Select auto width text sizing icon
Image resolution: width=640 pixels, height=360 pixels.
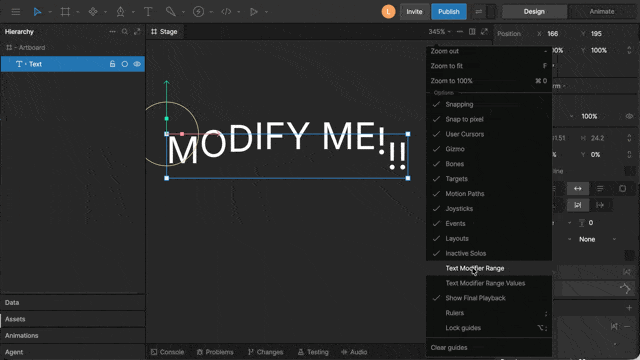(x=578, y=189)
